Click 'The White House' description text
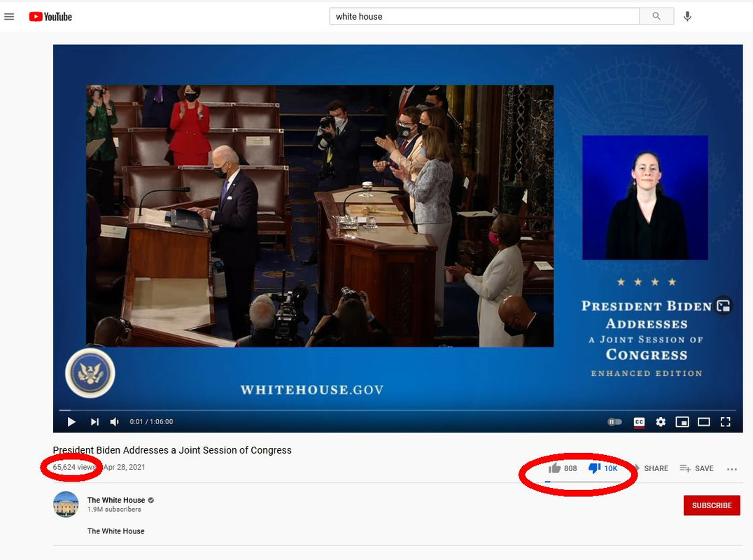The image size is (753, 560). [115, 531]
